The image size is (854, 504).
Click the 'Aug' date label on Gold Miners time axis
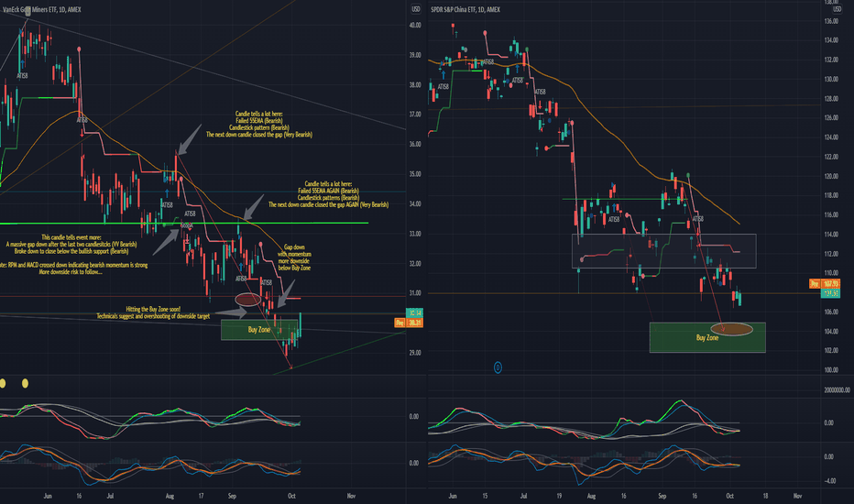coord(170,496)
